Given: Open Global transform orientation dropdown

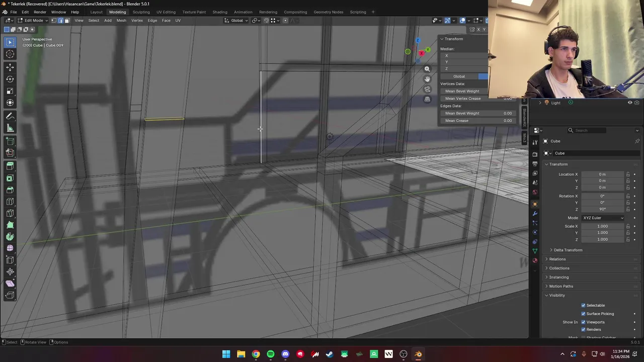Looking at the screenshot, I should [x=236, y=21].
